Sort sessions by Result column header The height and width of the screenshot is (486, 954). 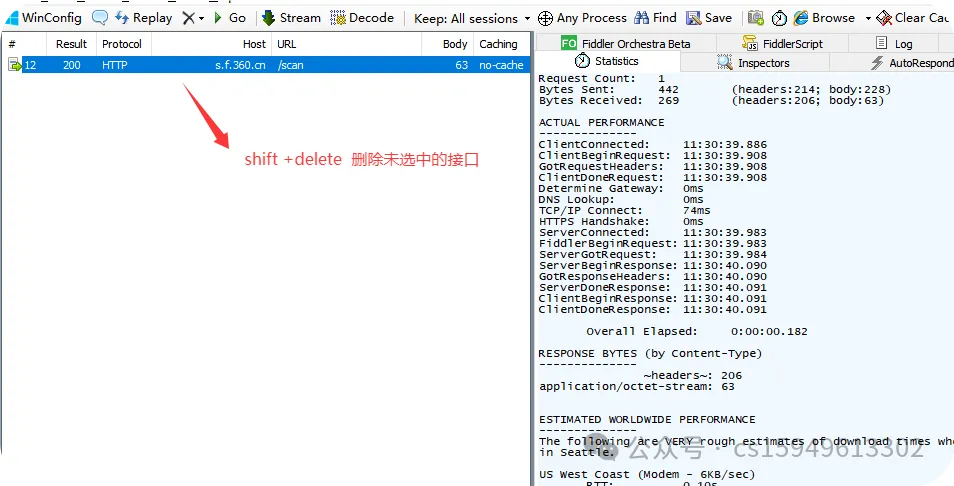[x=72, y=44]
